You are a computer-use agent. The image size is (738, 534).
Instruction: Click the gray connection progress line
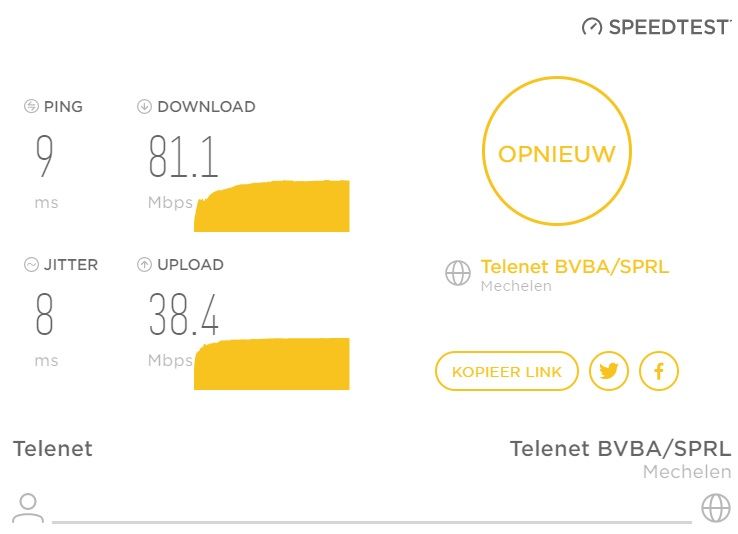coord(372,522)
